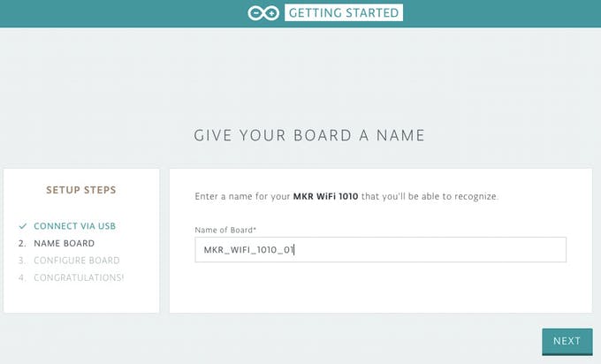Screen dimensions: 601x364
Task: Click the bold MKR WiFi 1010 text
Action: pos(326,196)
